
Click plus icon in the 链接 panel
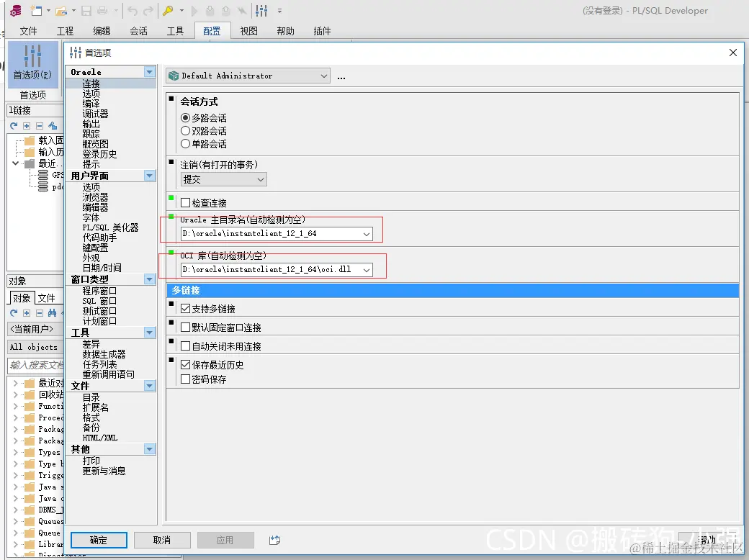(27, 125)
